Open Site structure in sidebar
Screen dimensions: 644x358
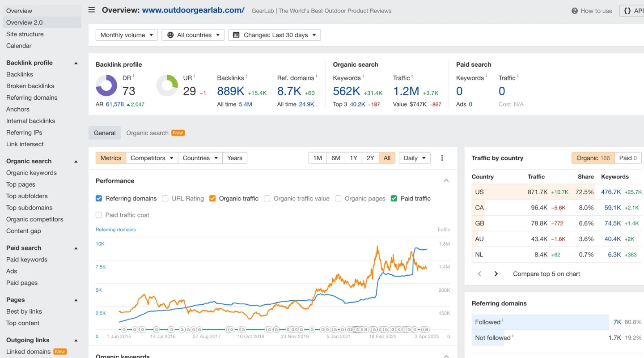[25, 34]
